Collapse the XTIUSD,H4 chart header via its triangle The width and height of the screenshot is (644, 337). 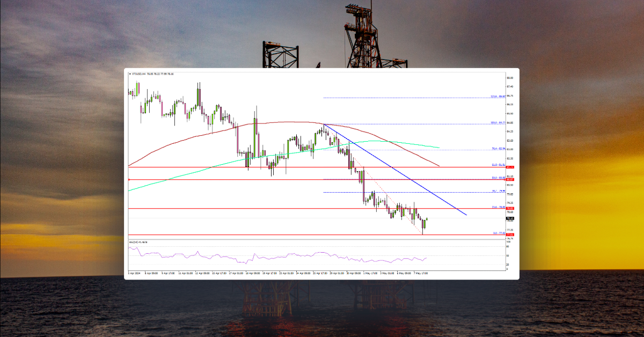[x=130, y=75]
